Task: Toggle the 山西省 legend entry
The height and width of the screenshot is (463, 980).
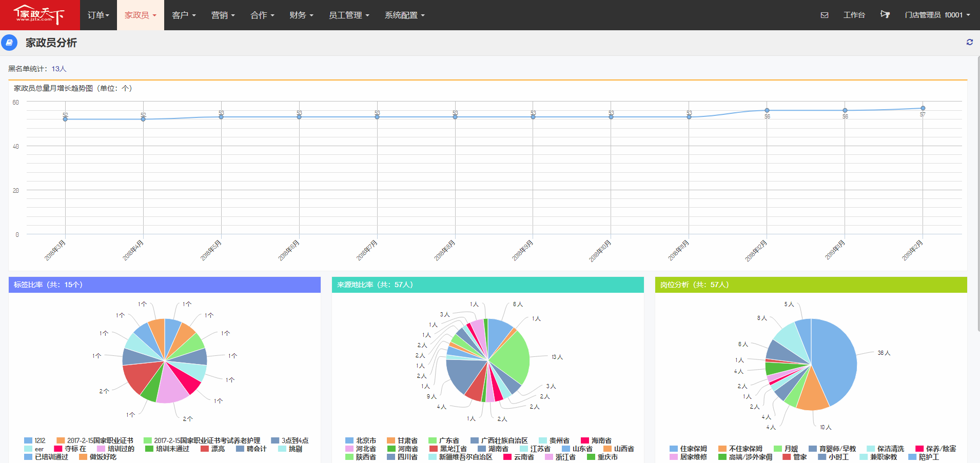Action: 619,449
